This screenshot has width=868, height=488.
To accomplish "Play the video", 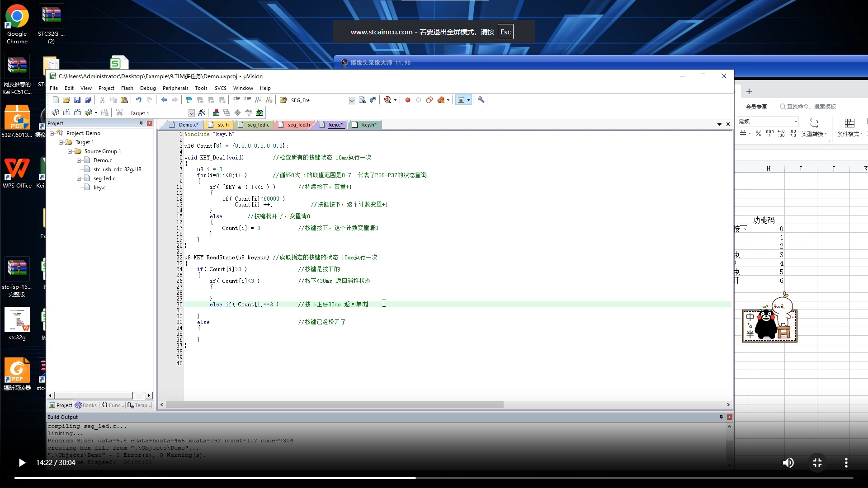I will click(22, 463).
